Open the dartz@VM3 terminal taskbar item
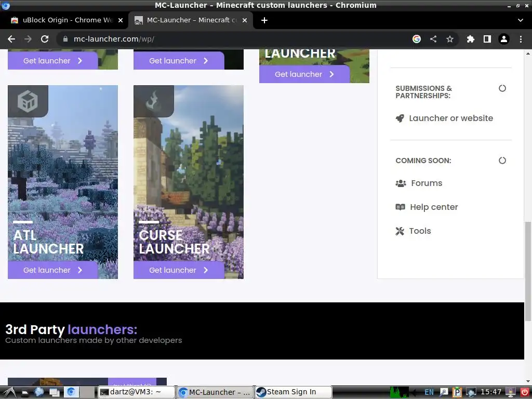Image resolution: width=532 pixels, height=399 pixels. (x=137, y=392)
